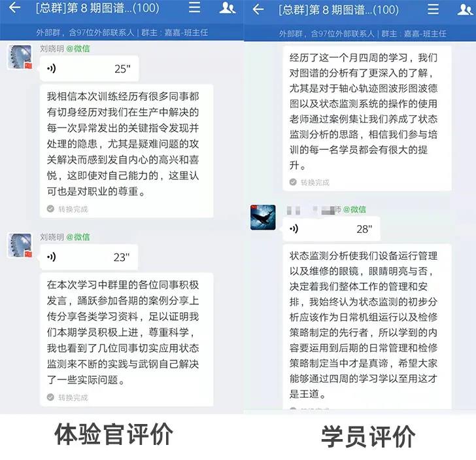476x460 pixels.
Task: Open group members icon in left chat header
Action: [227, 8]
